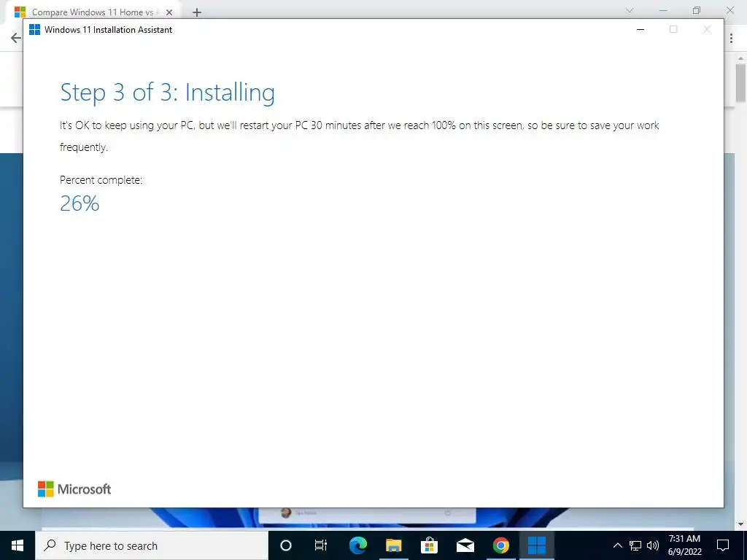The image size is (747, 560).
Task: Click the 7:31 AM clock and date
Action: (x=684, y=545)
